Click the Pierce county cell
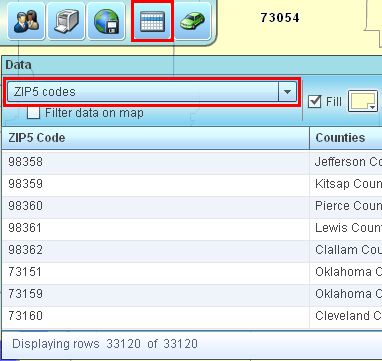Viewport: 382px width, 361px height. (x=346, y=206)
